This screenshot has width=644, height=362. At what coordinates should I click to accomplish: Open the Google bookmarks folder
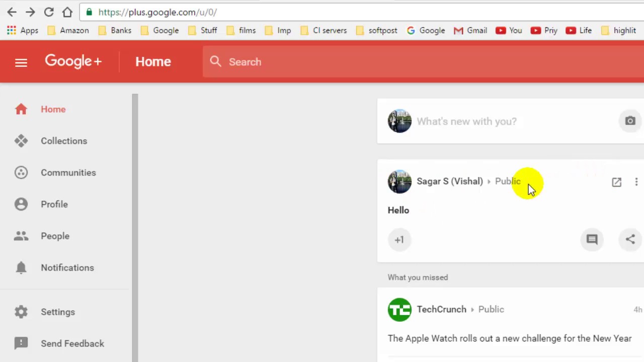(159, 31)
